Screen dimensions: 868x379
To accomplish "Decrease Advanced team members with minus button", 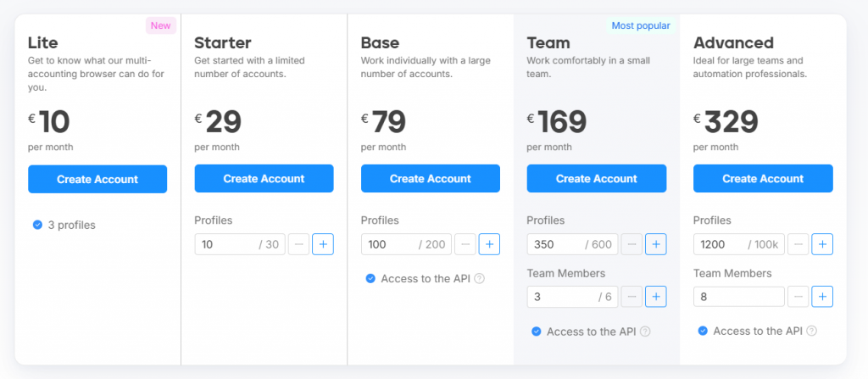I will coord(798,297).
